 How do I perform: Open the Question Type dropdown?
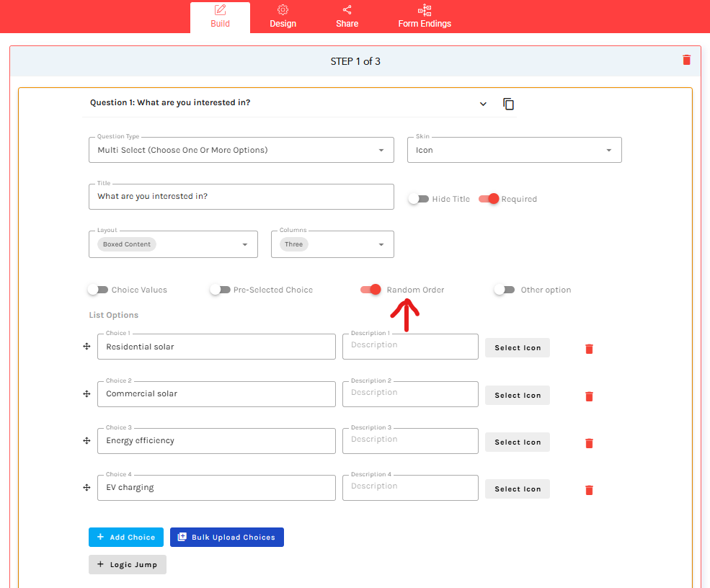point(241,150)
